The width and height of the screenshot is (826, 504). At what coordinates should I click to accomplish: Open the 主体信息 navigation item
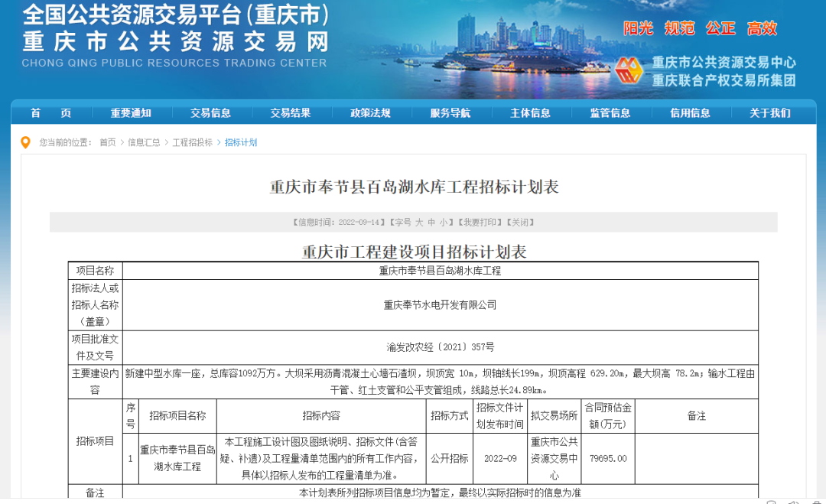[531, 113]
